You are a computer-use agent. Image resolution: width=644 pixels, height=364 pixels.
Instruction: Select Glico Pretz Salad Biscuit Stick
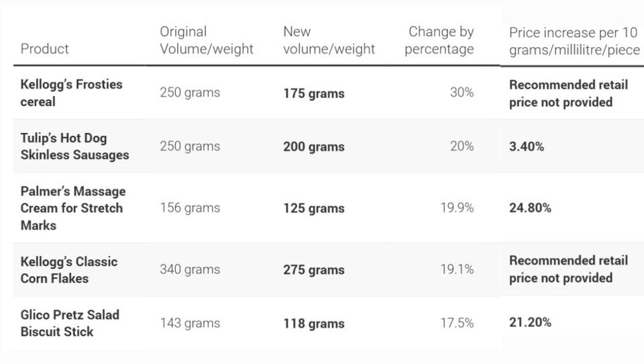[x=70, y=323]
